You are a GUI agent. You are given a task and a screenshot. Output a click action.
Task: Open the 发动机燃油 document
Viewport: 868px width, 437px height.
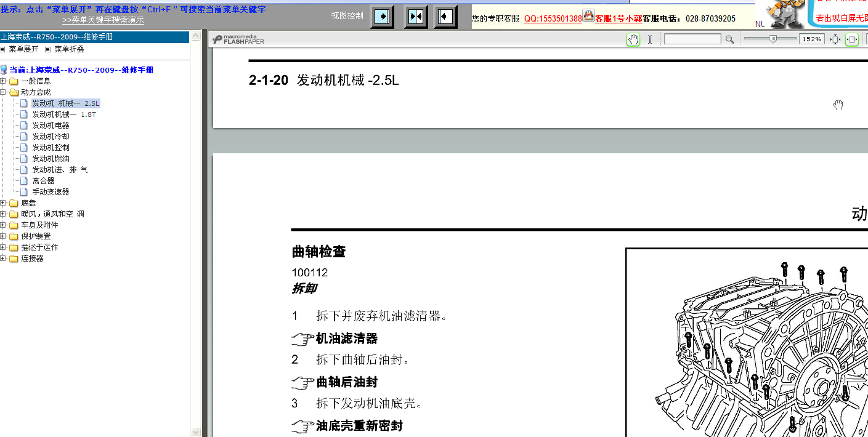51,159
